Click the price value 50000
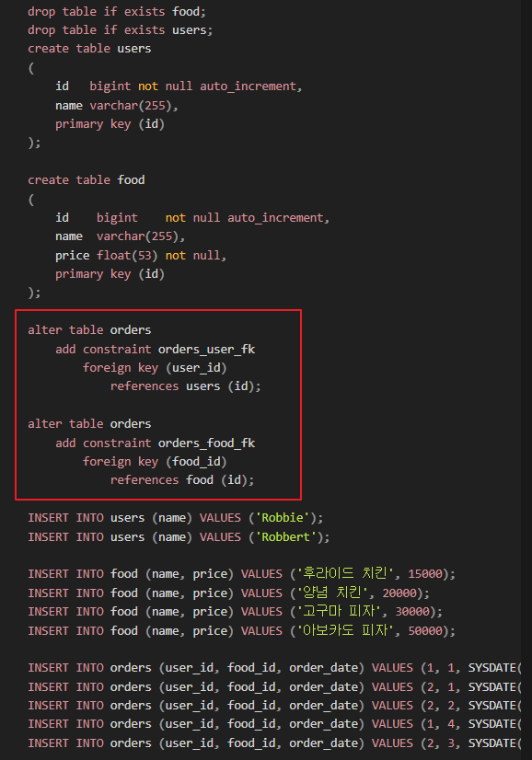This screenshot has width=532, height=760. pyautogui.click(x=425, y=630)
